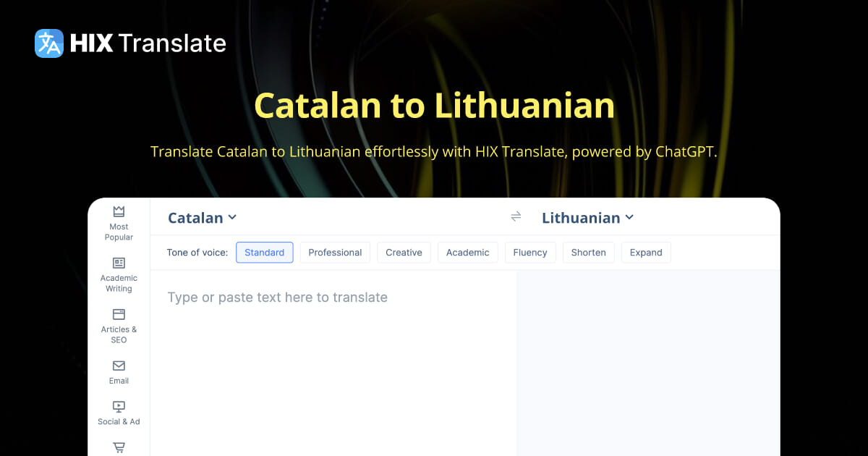Click the swap languages arrows icon
Image resolution: width=868 pixels, height=456 pixels.
click(x=516, y=216)
